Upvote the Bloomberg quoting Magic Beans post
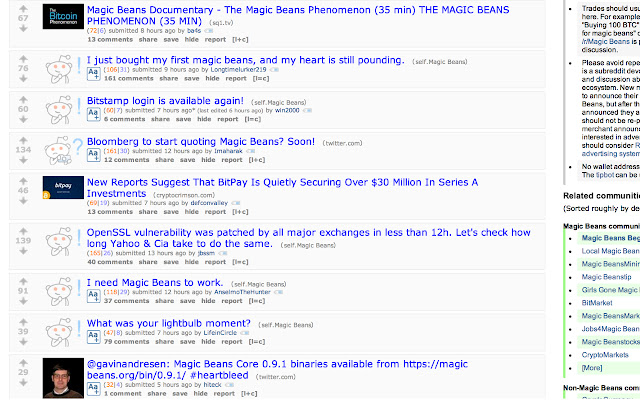The image size is (640, 400). point(23,140)
